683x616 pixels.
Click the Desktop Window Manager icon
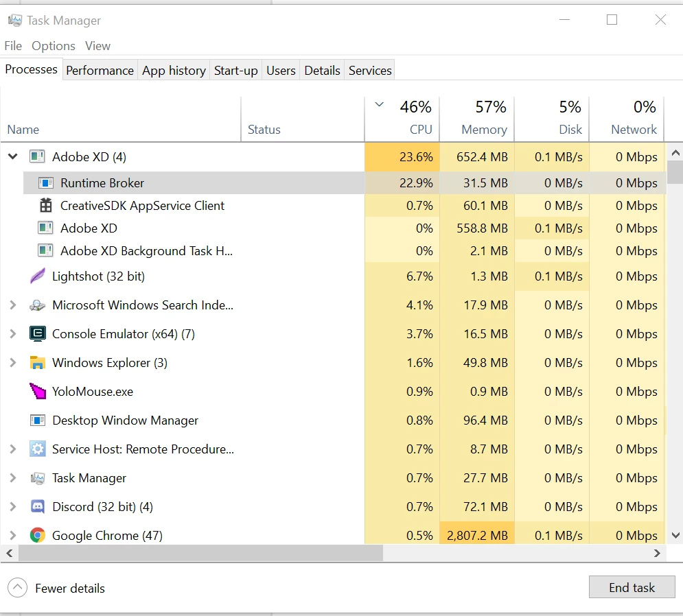[x=38, y=420]
